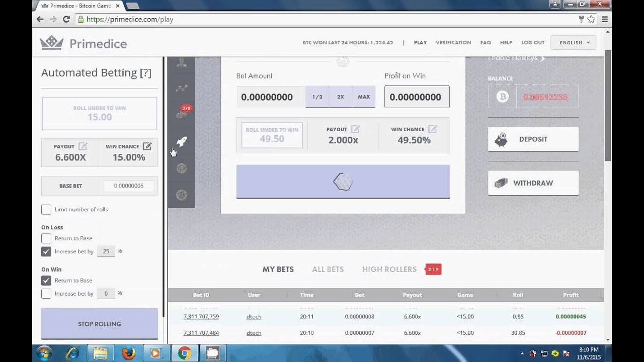Screen dimensions: 644x362
Task: Click the cash stack withdraw icon
Action: (501, 183)
